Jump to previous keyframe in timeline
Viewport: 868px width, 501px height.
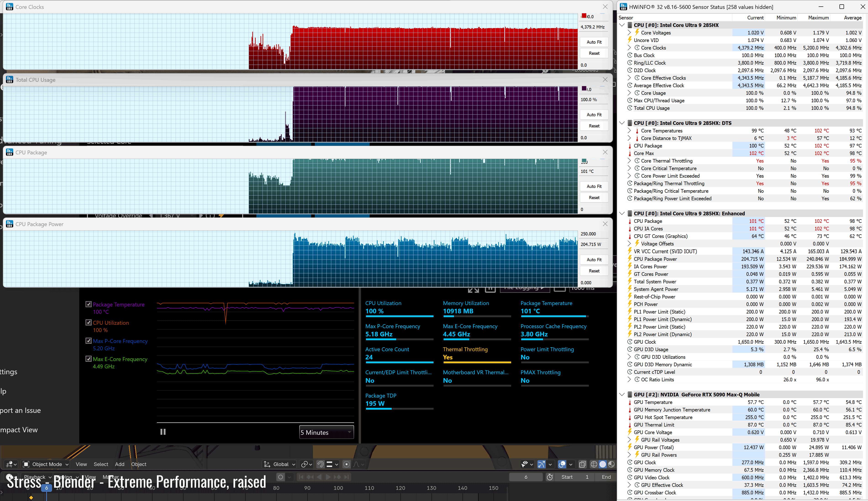click(310, 477)
